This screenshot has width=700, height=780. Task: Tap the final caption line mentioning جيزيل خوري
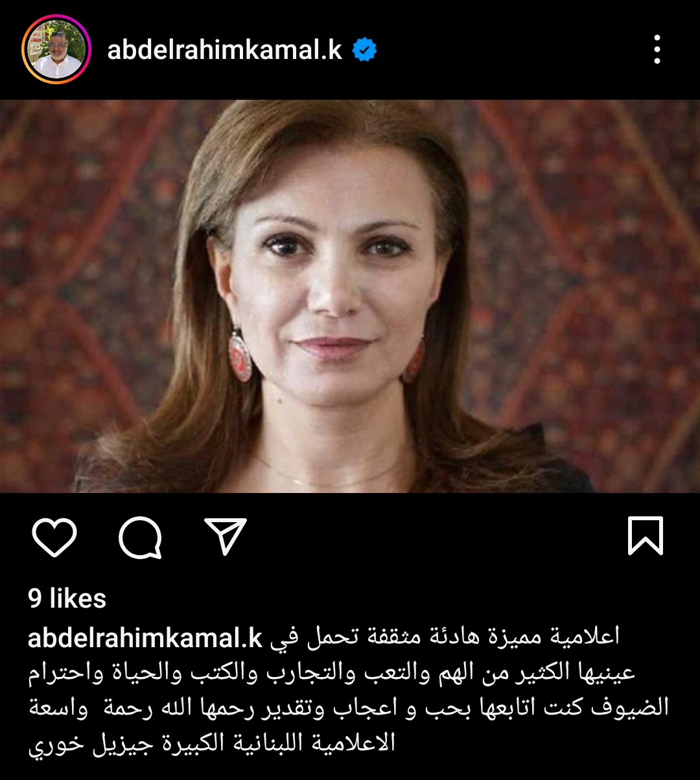click(x=211, y=741)
